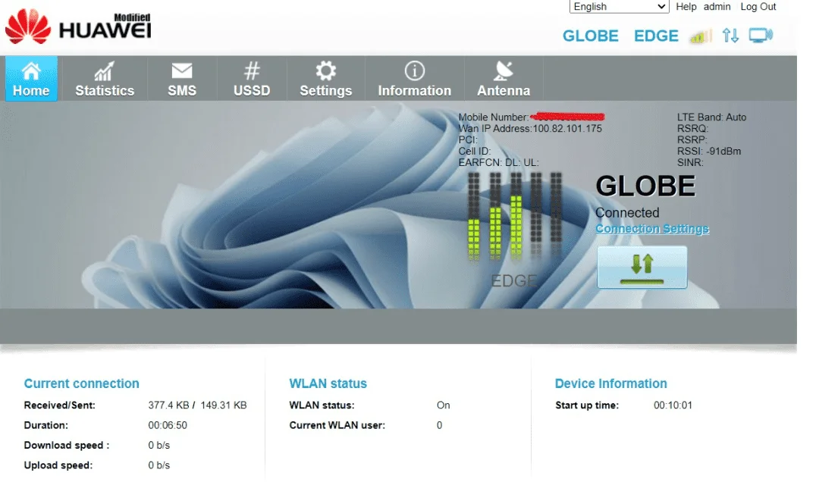Click the Current connection heading
The width and height of the screenshot is (819, 504).
tap(81, 383)
